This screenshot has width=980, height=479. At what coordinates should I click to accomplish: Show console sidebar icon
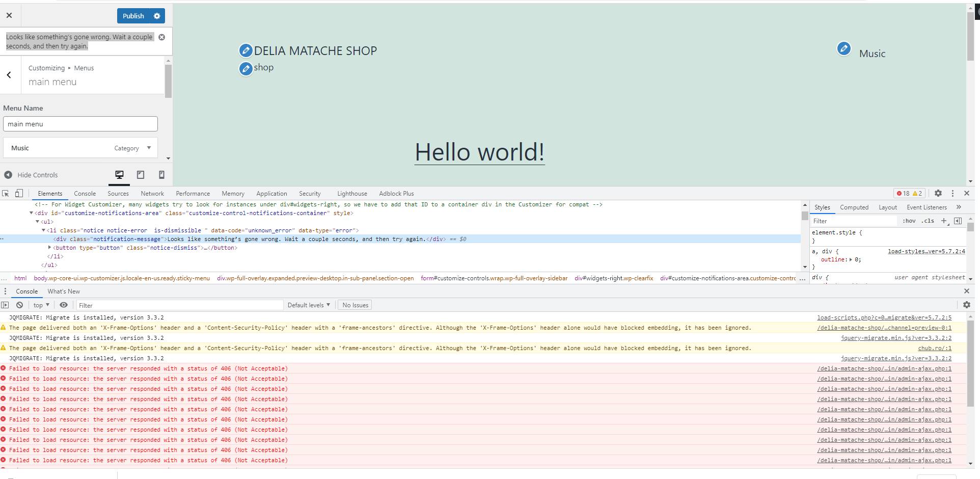pyautogui.click(x=5, y=305)
